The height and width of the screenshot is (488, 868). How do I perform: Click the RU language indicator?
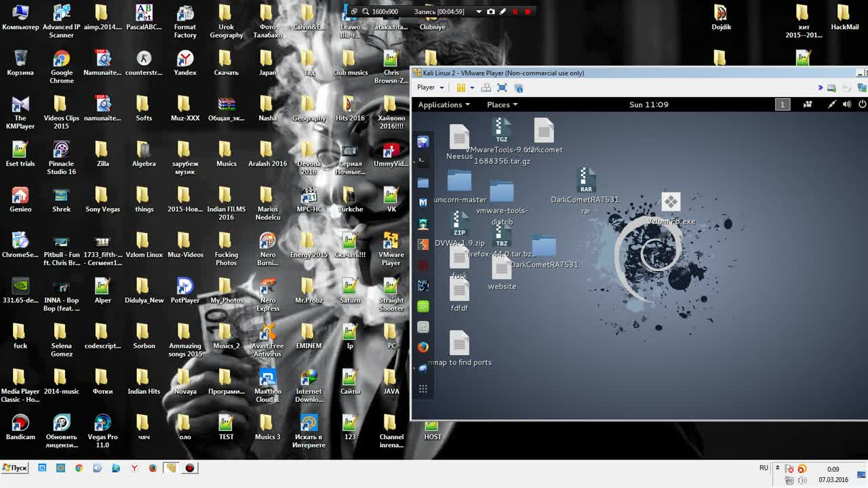pos(764,468)
